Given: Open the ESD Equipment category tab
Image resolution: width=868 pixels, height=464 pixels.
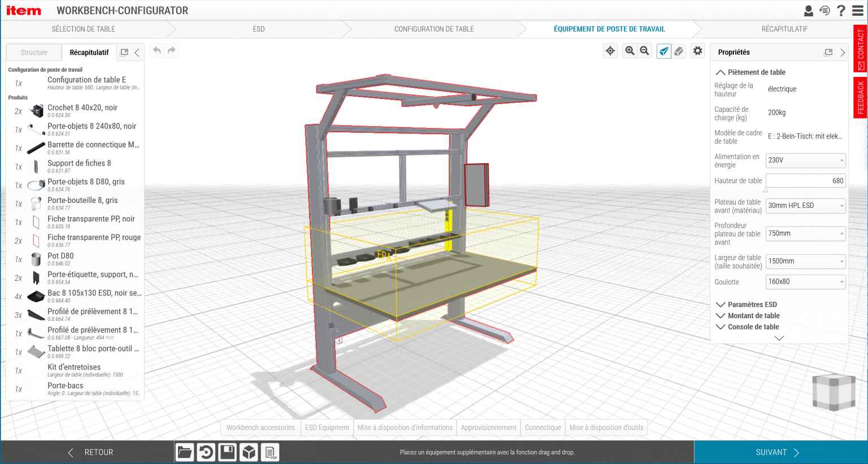Looking at the screenshot, I should (x=327, y=428).
